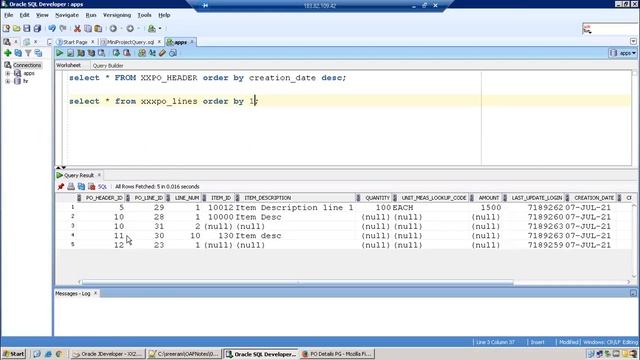Click the Delete row icon in Query Result toolbar

point(91,187)
